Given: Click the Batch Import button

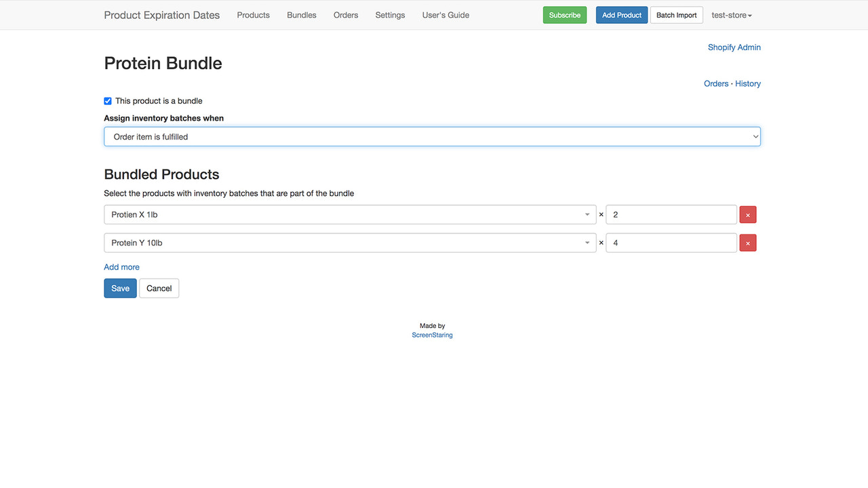Looking at the screenshot, I should click(x=676, y=14).
